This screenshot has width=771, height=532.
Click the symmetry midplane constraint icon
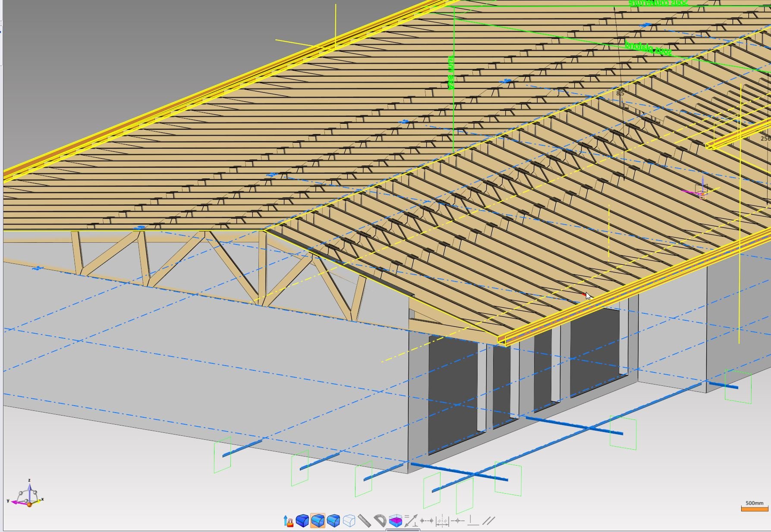point(442,521)
